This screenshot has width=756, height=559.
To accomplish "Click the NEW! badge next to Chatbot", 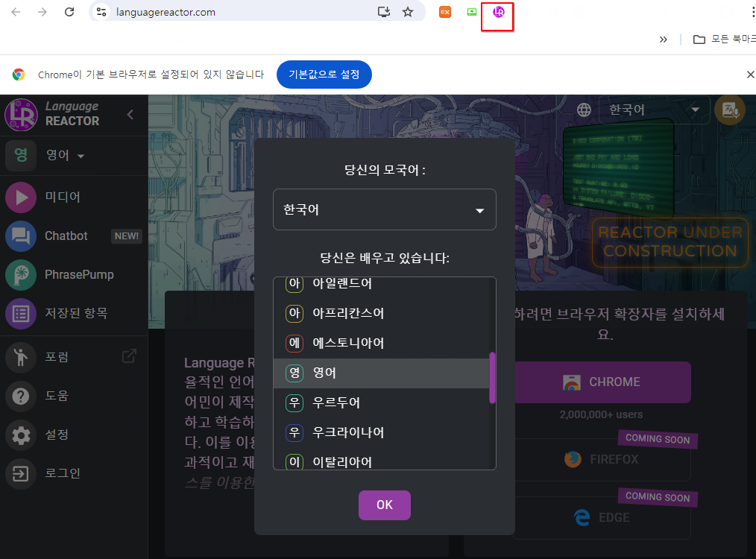I will pyautogui.click(x=126, y=236).
